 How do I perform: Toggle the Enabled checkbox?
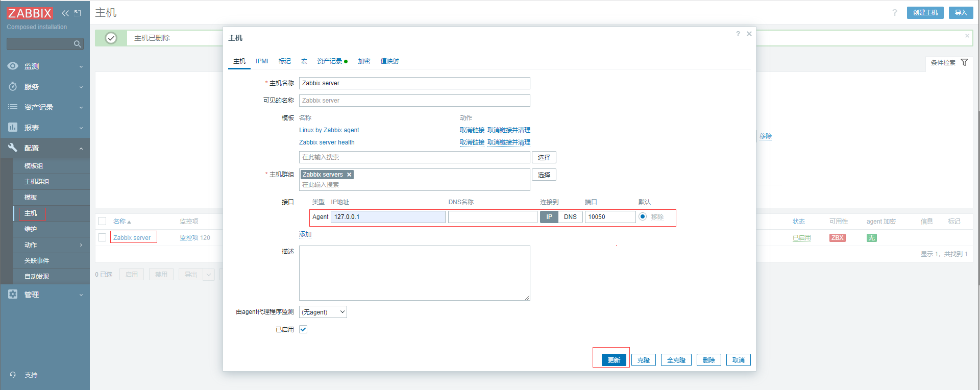coord(303,329)
